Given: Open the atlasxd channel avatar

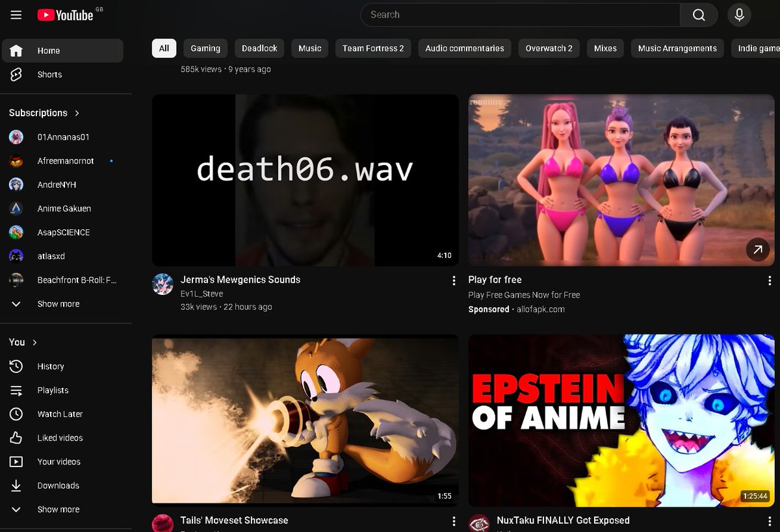Looking at the screenshot, I should pos(16,256).
